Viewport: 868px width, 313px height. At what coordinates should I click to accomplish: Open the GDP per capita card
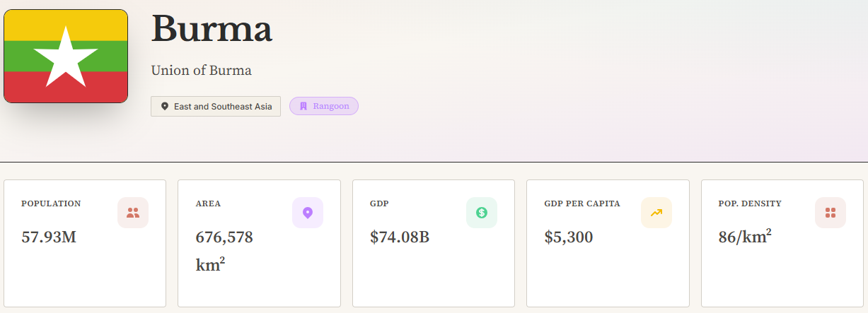point(608,243)
